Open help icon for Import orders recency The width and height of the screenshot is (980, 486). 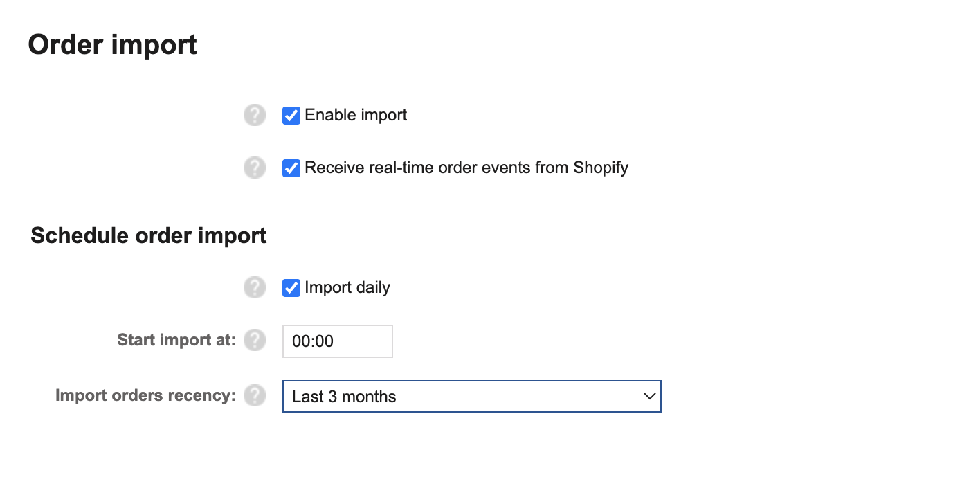(x=255, y=395)
